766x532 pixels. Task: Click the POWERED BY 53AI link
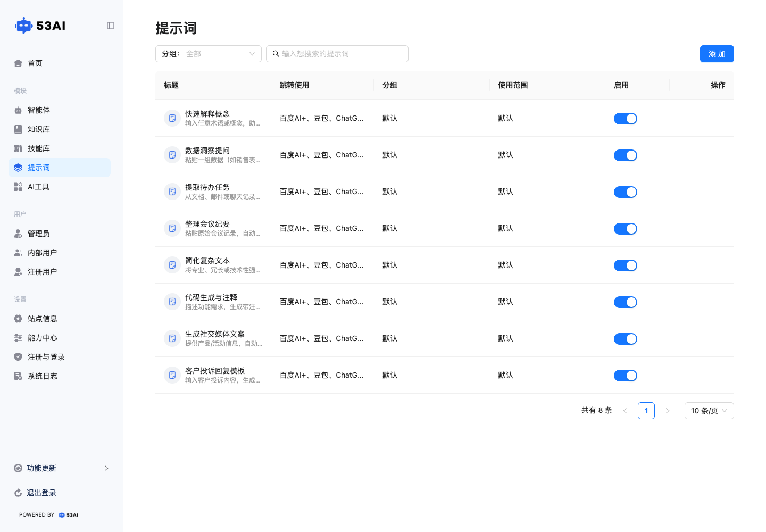[48, 515]
